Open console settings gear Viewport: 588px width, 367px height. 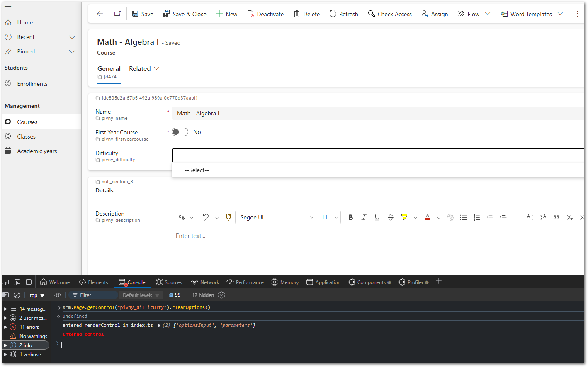[x=221, y=295]
